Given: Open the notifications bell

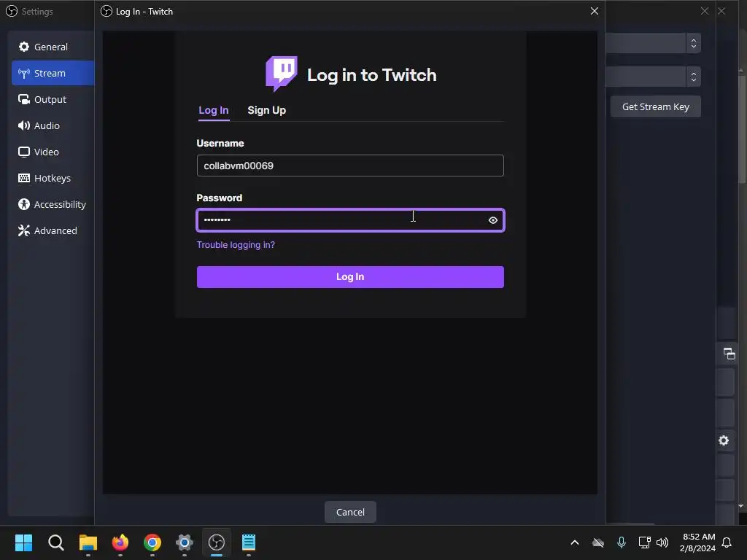Looking at the screenshot, I should pos(727,542).
